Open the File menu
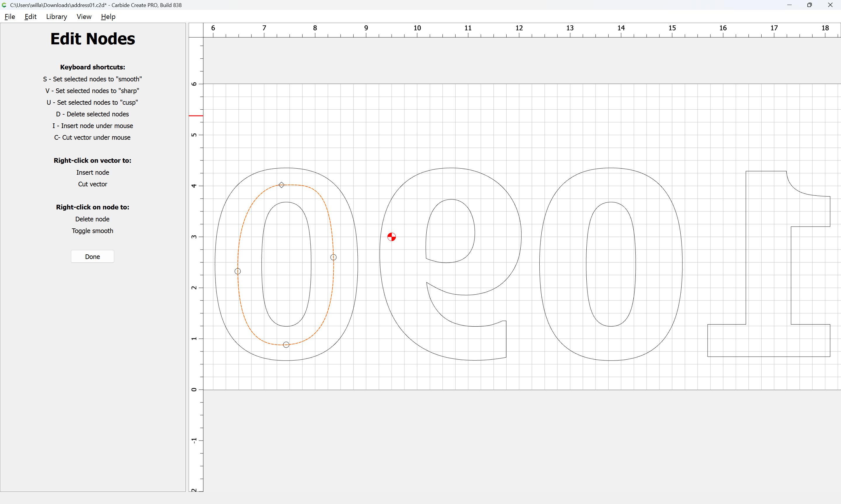Viewport: 841px width, 504px height. [10, 17]
